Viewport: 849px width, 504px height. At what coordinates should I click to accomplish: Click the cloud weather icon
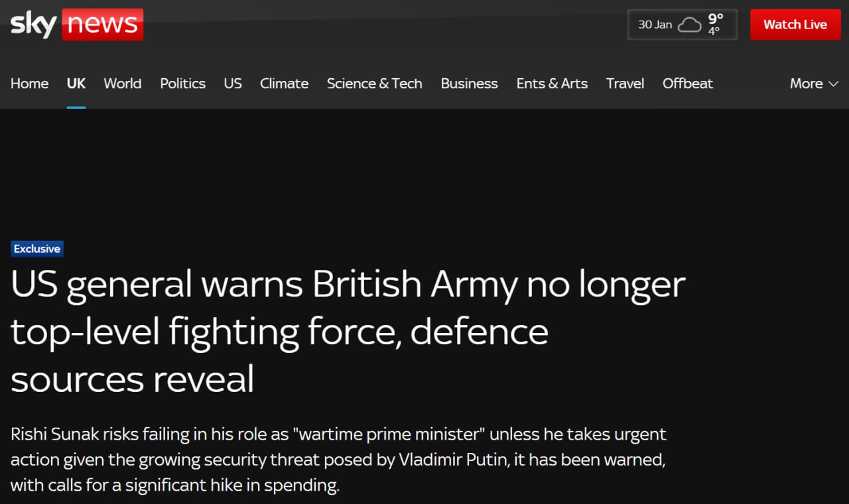tap(690, 25)
